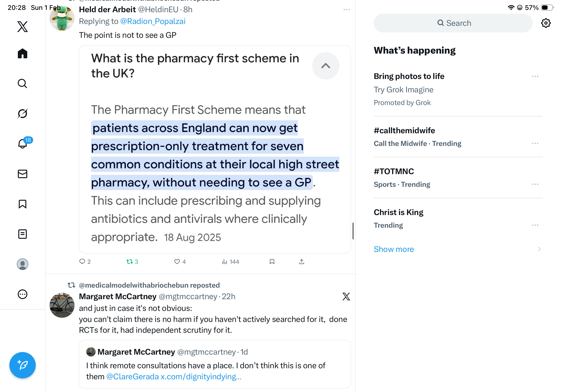561x392 pixels.
Task: Open the #TOTMNC trending topic
Action: 394,172
